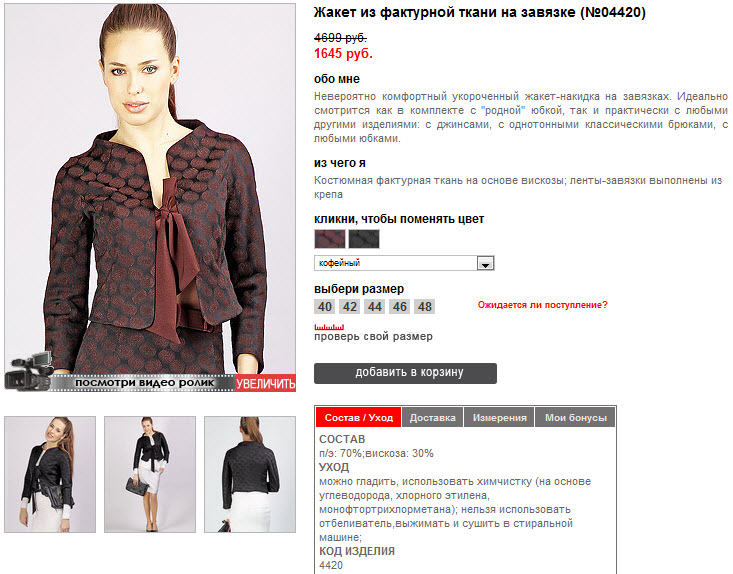733x574 pixels.
Task: Enlarge photo with the УВЕЛИЧИТЬ button
Action: pyautogui.click(x=265, y=383)
